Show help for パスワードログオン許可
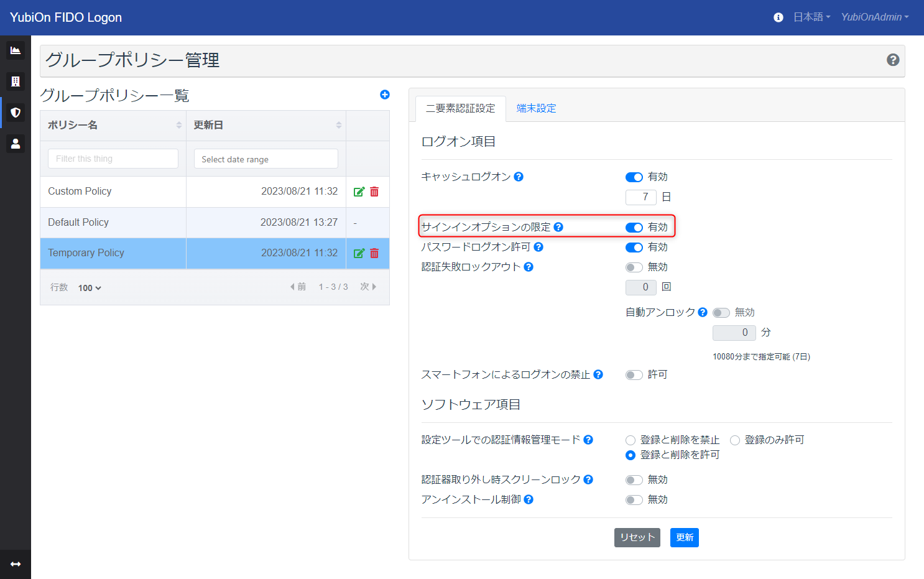This screenshot has width=924, height=579. click(x=538, y=247)
